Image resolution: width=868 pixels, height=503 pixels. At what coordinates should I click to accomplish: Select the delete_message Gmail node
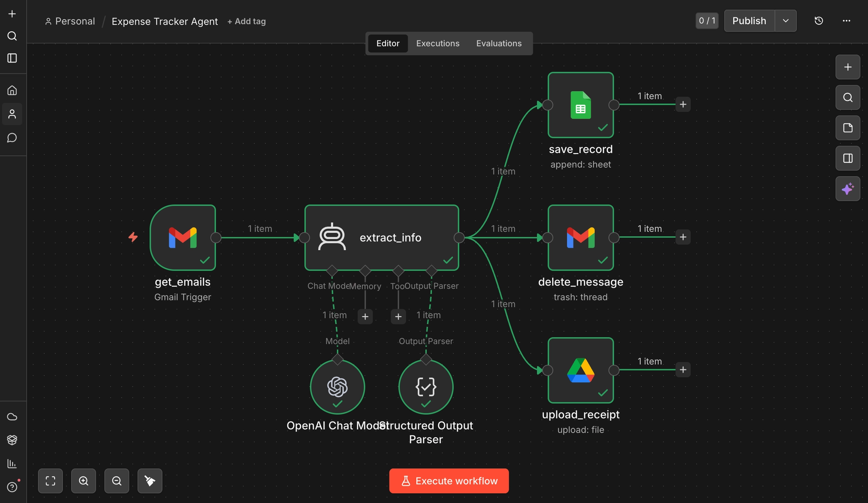[581, 238]
